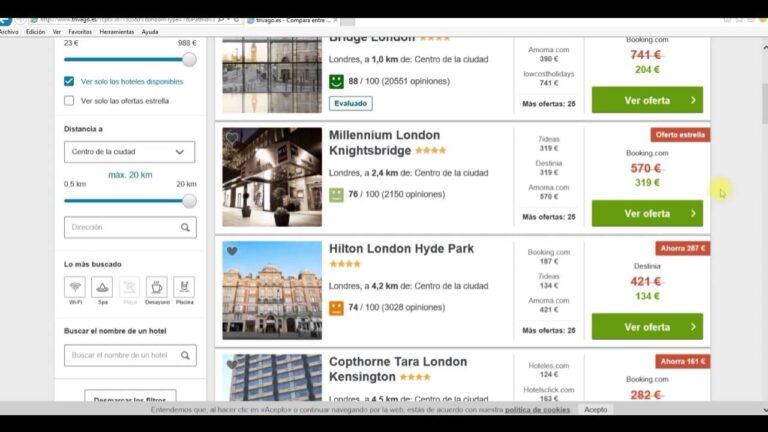768x432 pixels.
Task: Click the browser back button
Action: pos(5,21)
